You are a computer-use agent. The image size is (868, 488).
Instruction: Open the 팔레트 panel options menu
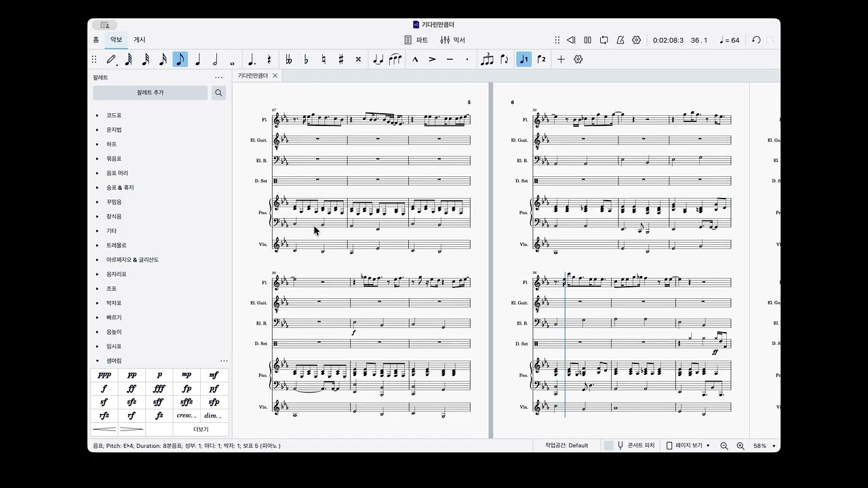click(x=218, y=78)
